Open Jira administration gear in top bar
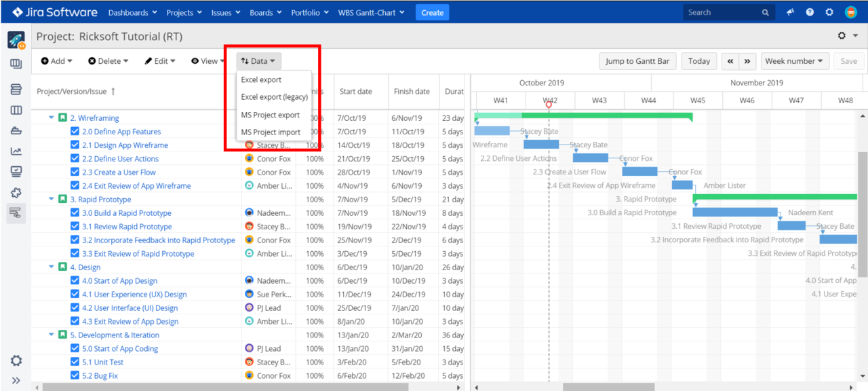Screen dimensions: 868x391 [x=829, y=12]
